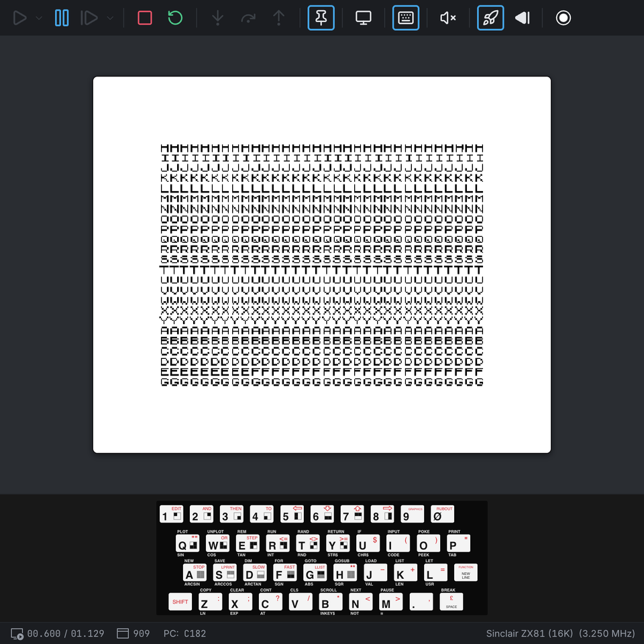Click the X CLEAR key

pyautogui.click(x=241, y=602)
